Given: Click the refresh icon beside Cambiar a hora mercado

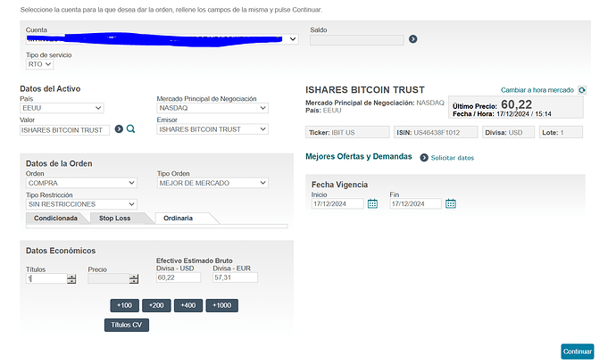Looking at the screenshot, I should click(x=582, y=90).
